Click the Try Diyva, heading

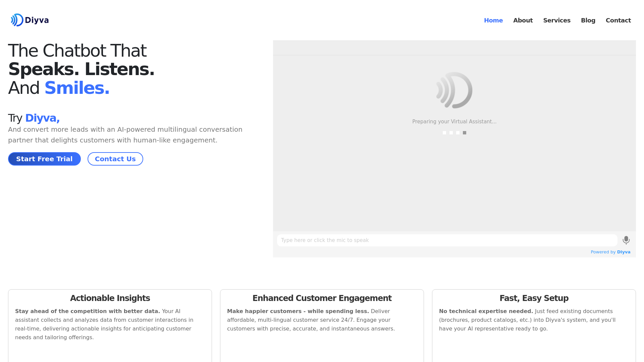pos(34,118)
